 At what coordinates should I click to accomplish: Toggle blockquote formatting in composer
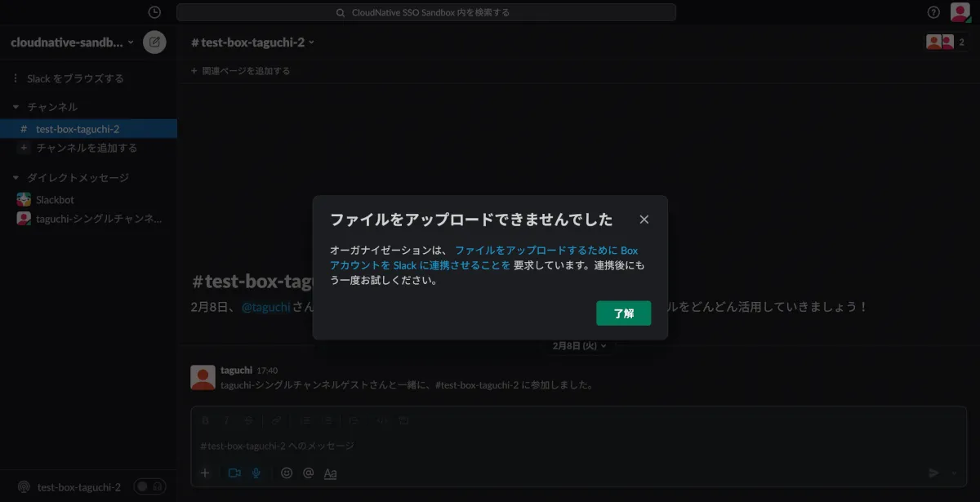354,420
